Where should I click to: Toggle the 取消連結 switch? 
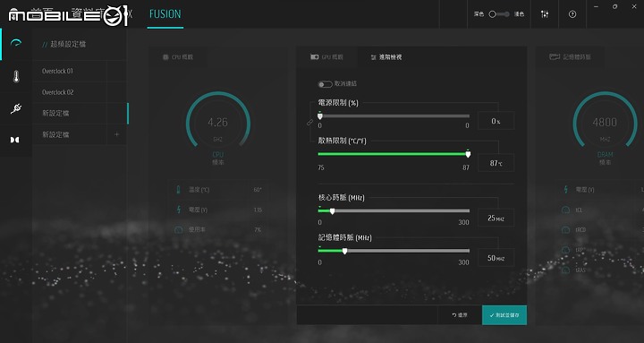tap(325, 84)
